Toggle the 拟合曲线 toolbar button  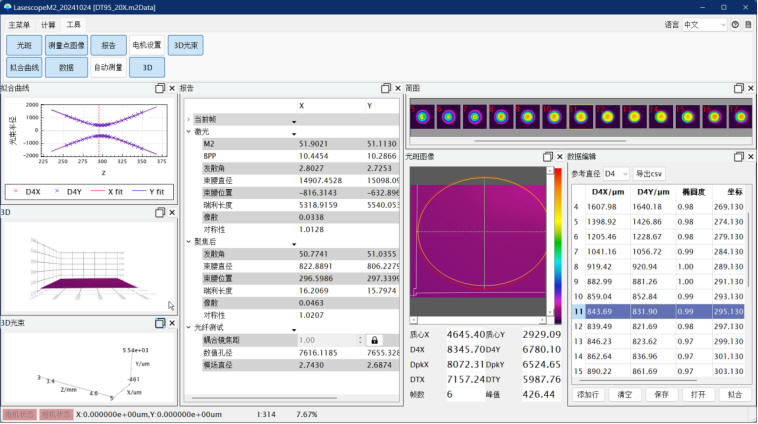pos(24,68)
